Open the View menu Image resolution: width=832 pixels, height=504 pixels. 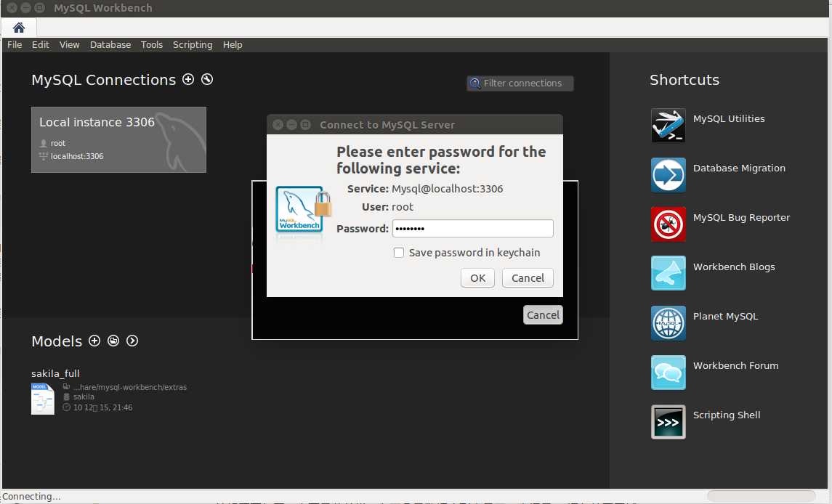point(70,44)
